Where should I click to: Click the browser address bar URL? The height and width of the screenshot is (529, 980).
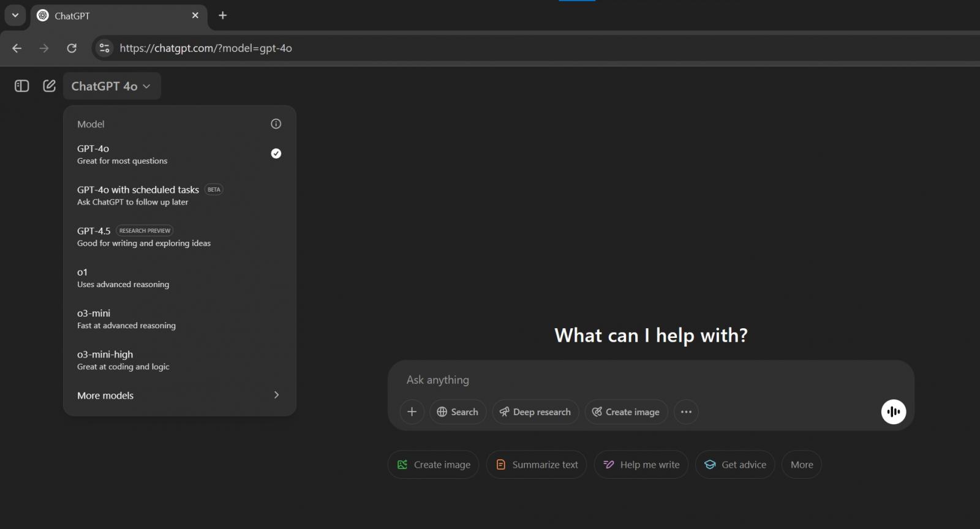pos(206,48)
